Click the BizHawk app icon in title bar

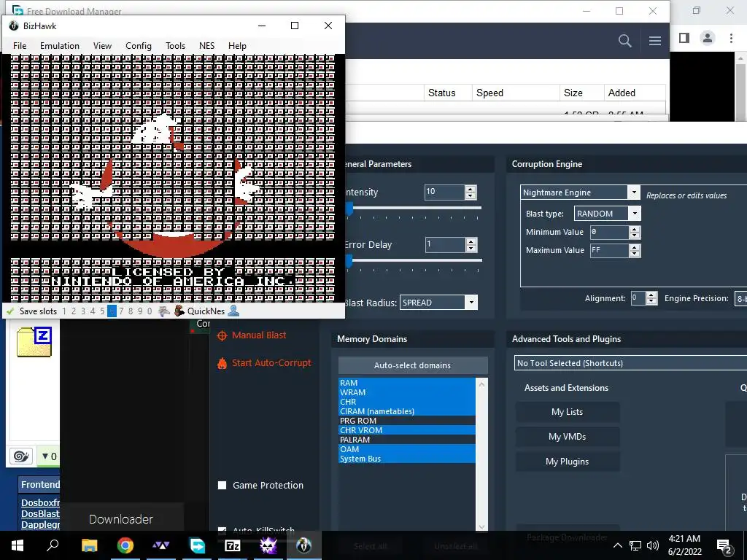(x=14, y=26)
